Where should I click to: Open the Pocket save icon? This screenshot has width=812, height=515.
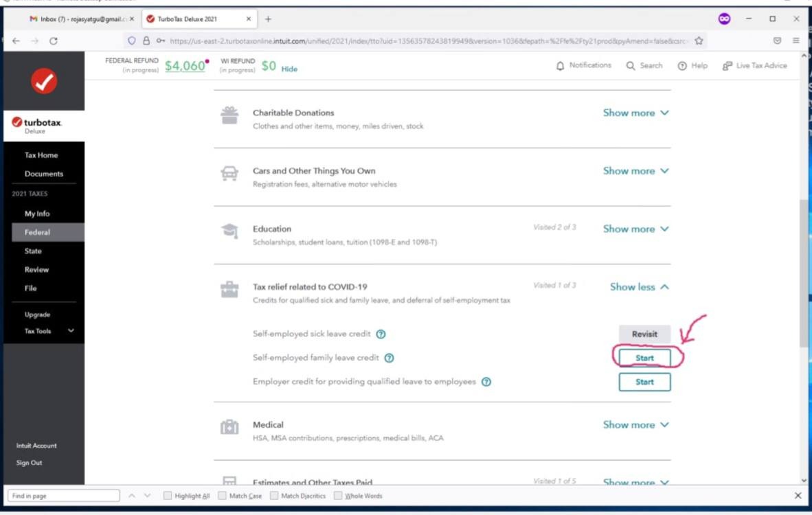[777, 41]
